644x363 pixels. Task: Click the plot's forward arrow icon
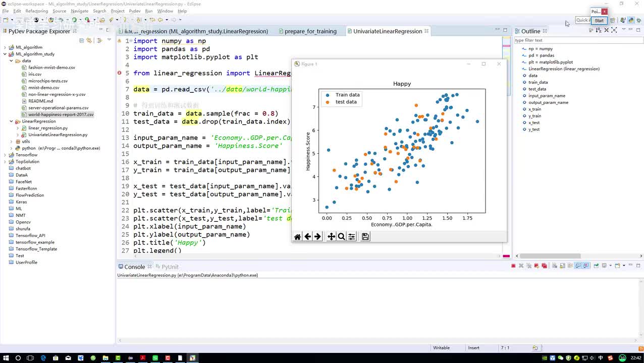coord(317,236)
